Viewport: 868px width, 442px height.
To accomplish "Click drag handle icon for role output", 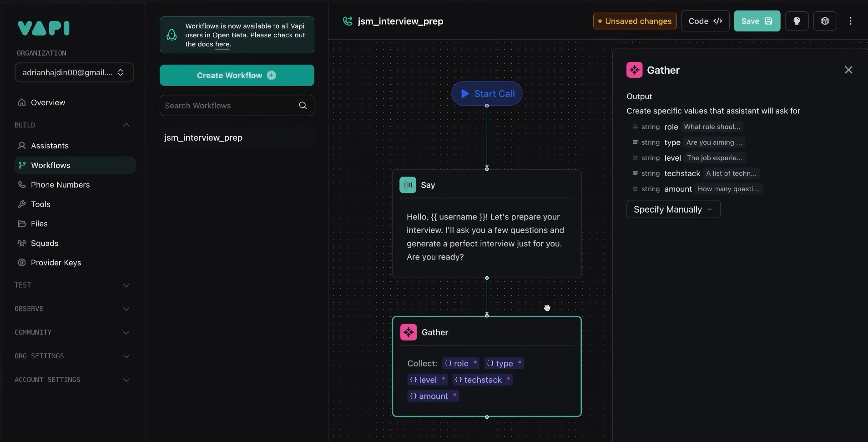I will (636, 127).
